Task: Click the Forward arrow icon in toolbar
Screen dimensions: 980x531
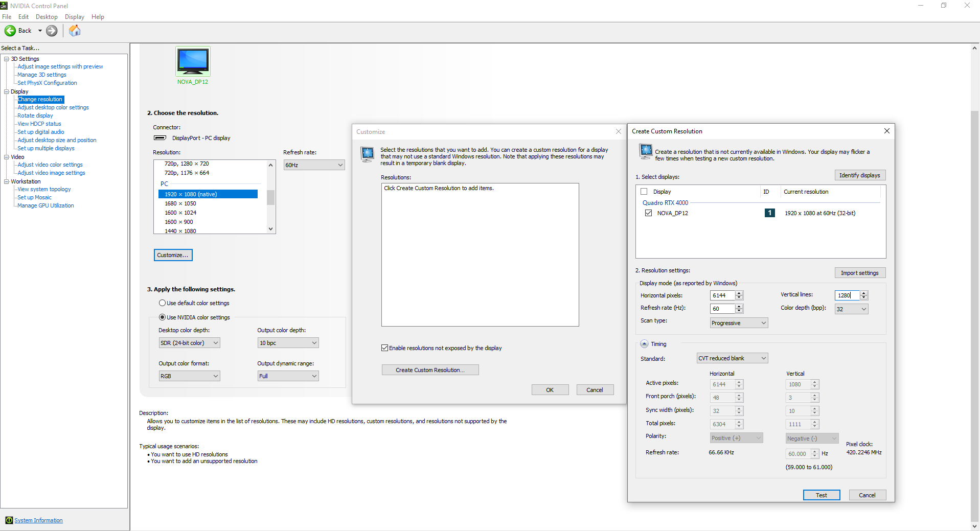Action: point(52,31)
